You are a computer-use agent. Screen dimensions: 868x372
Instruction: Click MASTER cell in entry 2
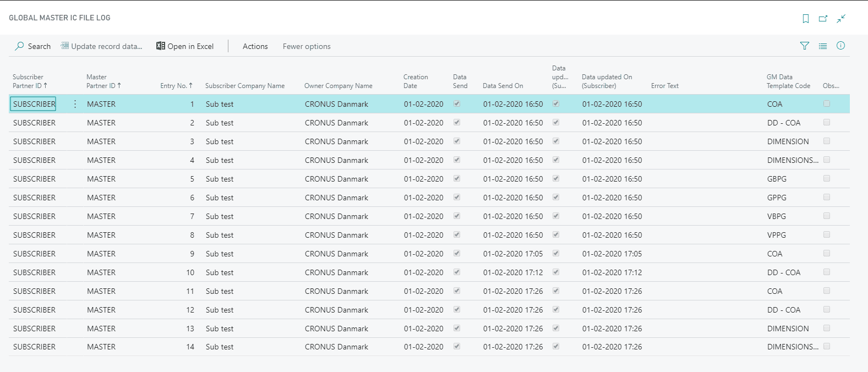coord(101,123)
